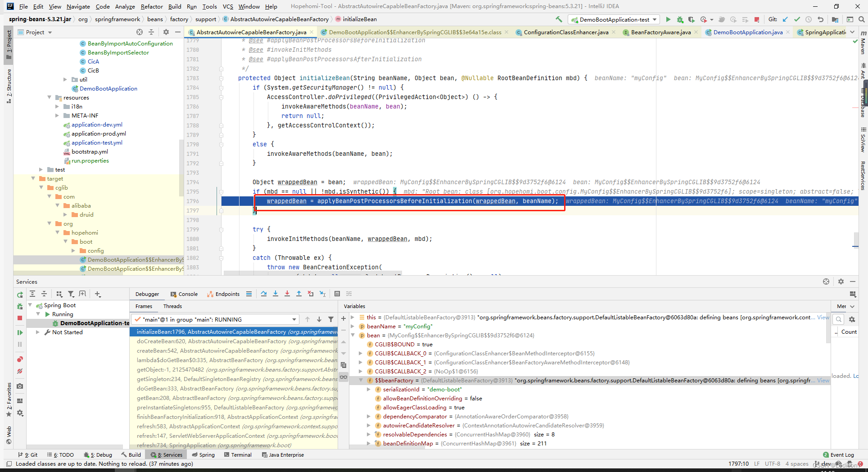View Breakpoints double red circle icon
This screenshot has height=472, width=868.
20,359
